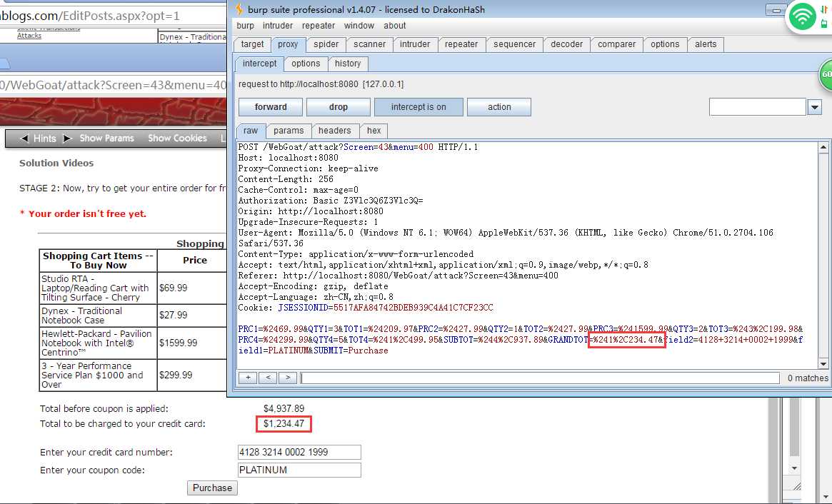
Task: Open the main options tool tab
Action: pyautogui.click(x=665, y=44)
